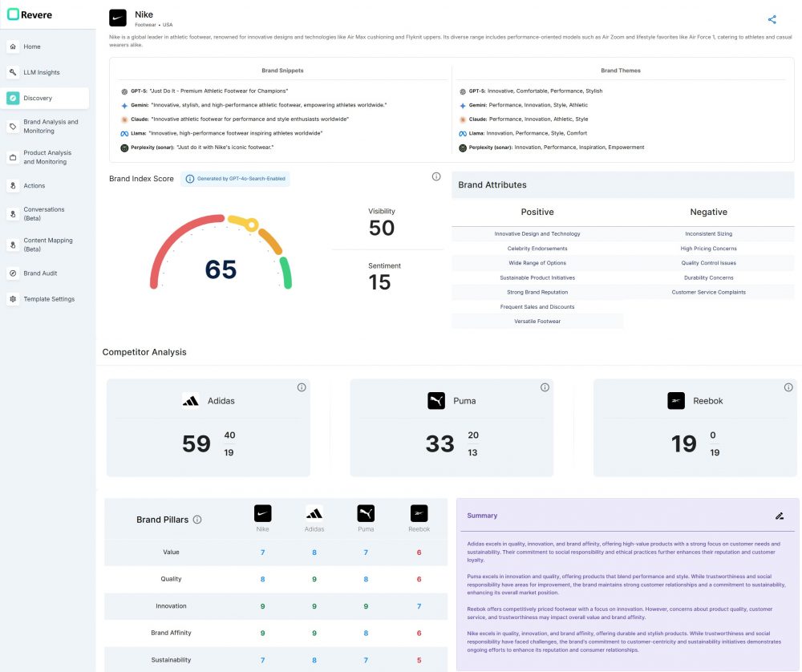
Task: Open Template Settings in sidebar
Action: (x=49, y=299)
